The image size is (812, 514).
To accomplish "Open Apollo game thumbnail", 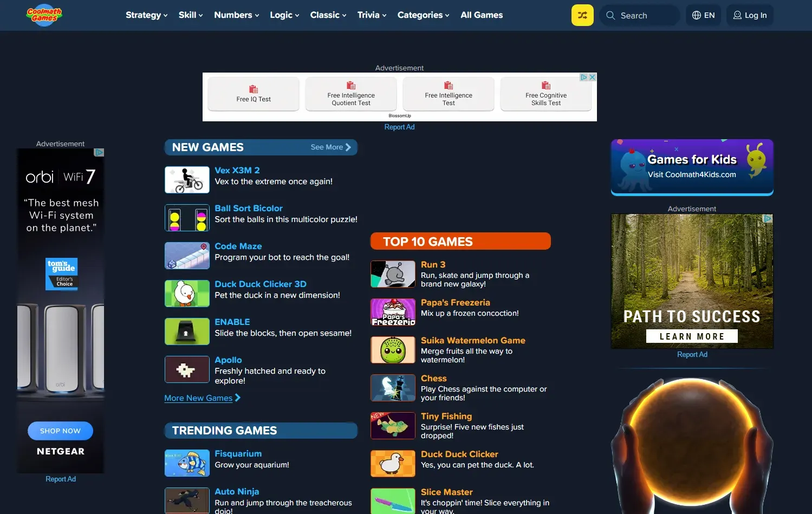I will (187, 369).
